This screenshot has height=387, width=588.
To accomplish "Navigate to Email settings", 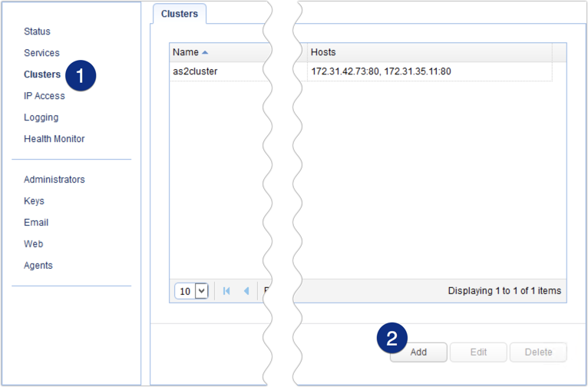I will (36, 223).
